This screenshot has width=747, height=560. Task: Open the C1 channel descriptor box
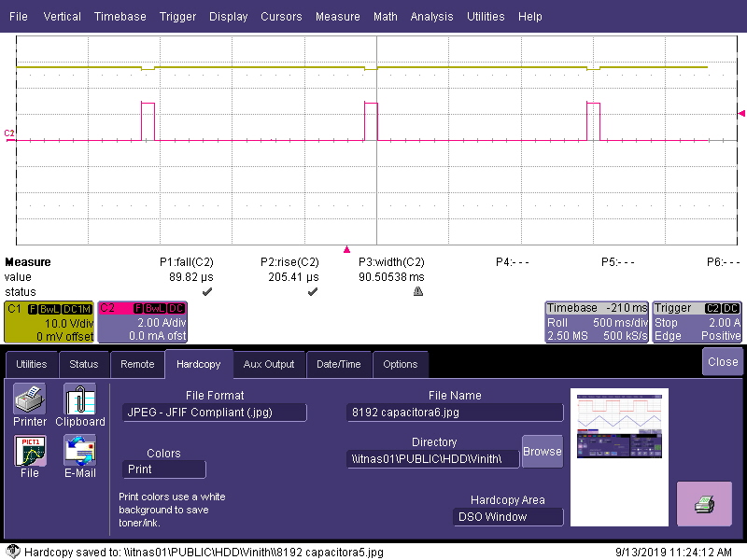[49, 322]
